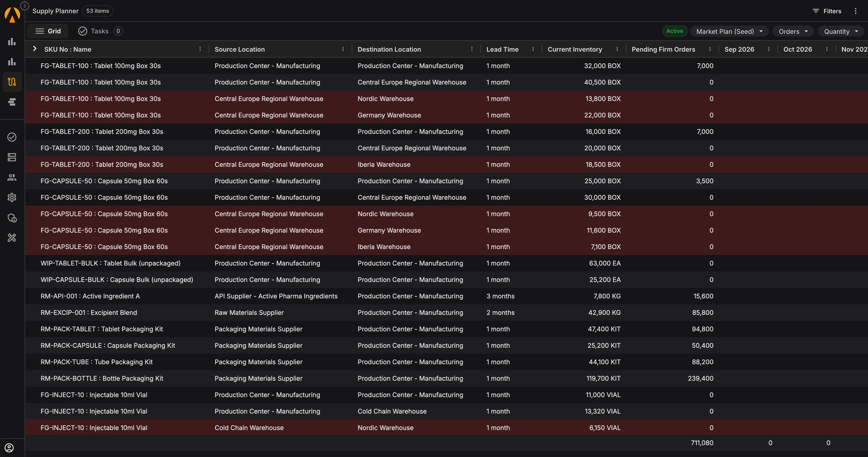The width and height of the screenshot is (868, 457).
Task: Select WIP-TABLET-BULK : Tablet Bulk (unpackaged) row
Action: [447, 263]
